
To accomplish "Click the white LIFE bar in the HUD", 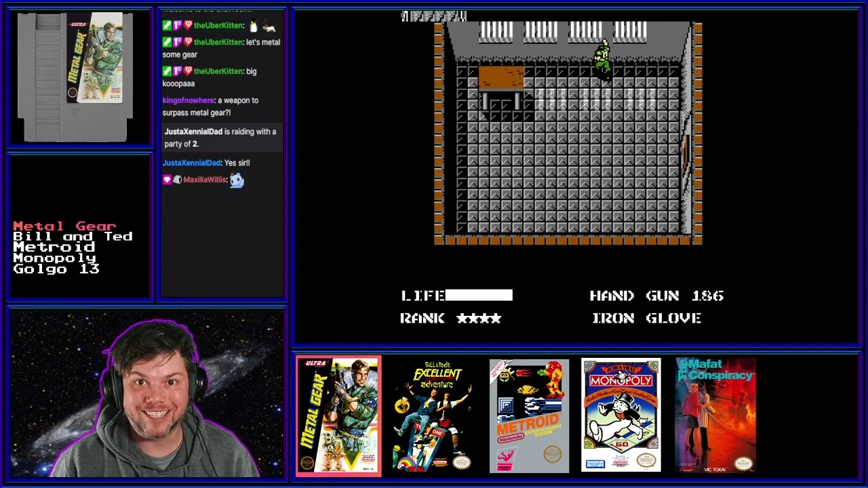I will click(x=479, y=295).
